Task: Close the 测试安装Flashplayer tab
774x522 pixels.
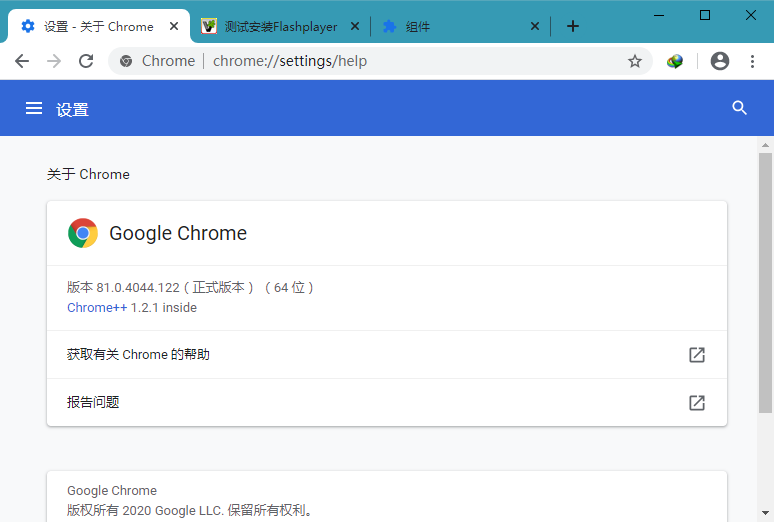Action: coord(355,26)
